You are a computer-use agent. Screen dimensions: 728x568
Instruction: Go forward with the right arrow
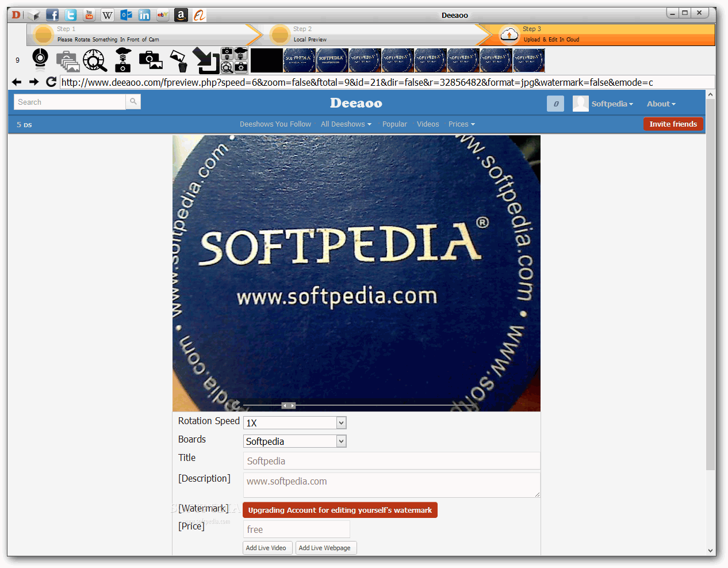pos(34,82)
